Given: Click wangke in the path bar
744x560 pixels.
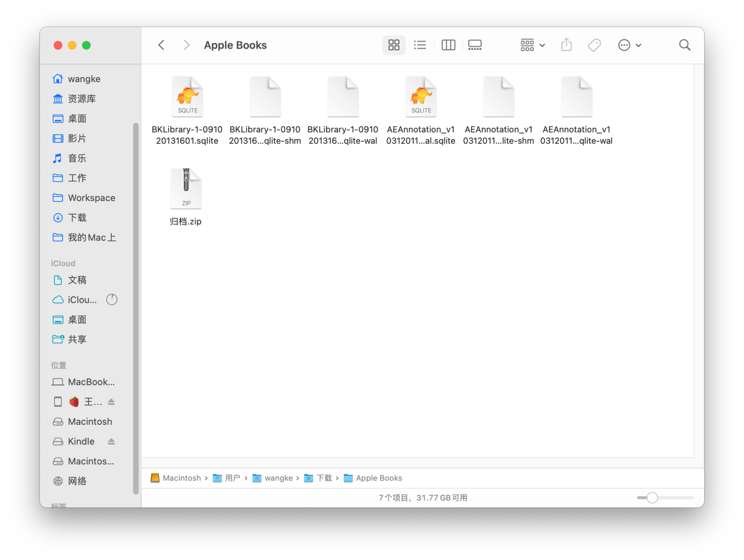Looking at the screenshot, I should 278,478.
